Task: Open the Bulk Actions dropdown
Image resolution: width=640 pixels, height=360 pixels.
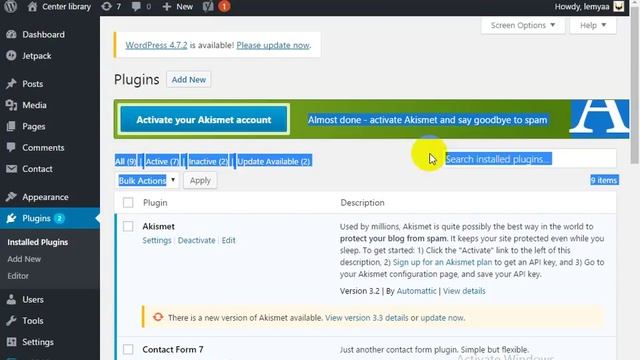Action: point(147,180)
